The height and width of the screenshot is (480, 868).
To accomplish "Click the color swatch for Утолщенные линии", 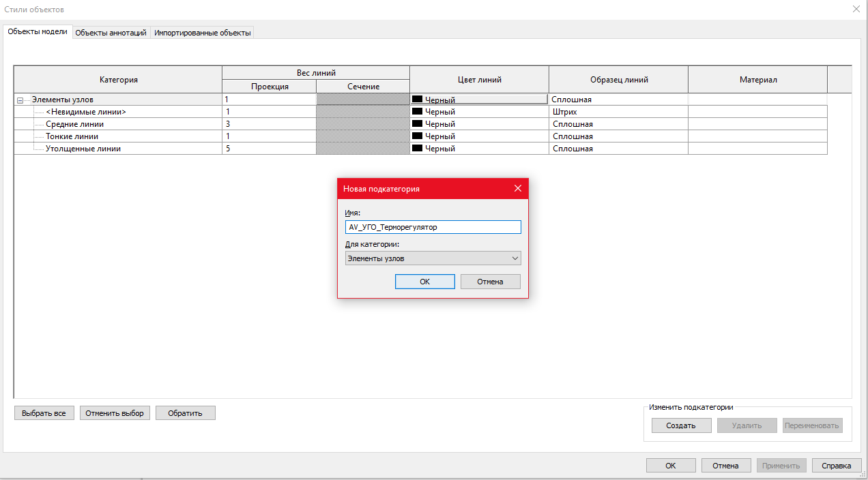I will (417, 149).
